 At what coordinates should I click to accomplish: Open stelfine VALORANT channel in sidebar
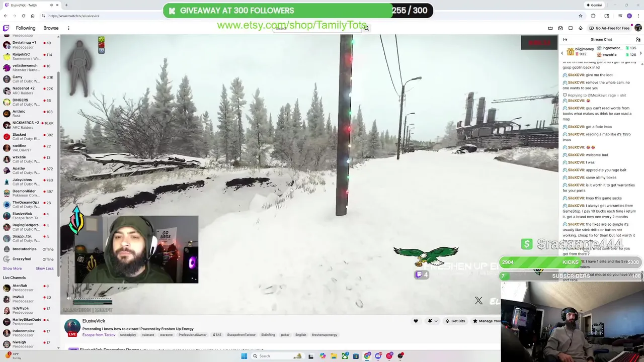tap(29, 147)
